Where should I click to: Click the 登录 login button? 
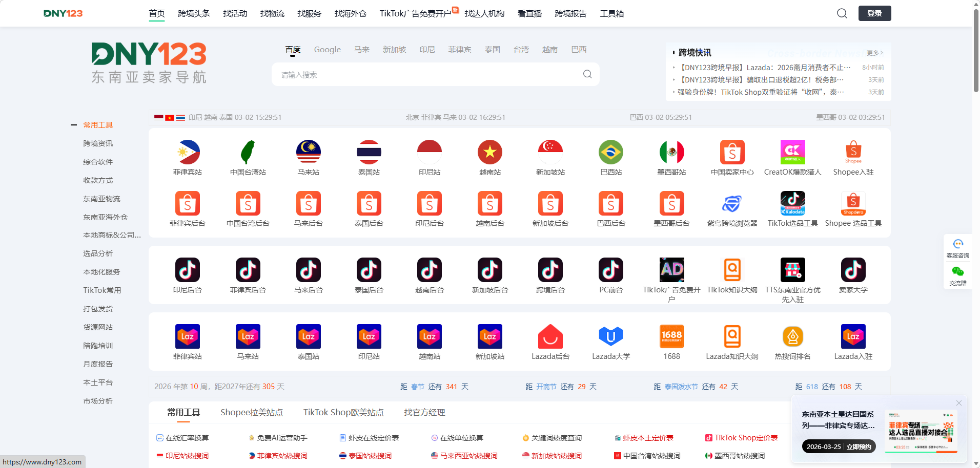tap(874, 13)
